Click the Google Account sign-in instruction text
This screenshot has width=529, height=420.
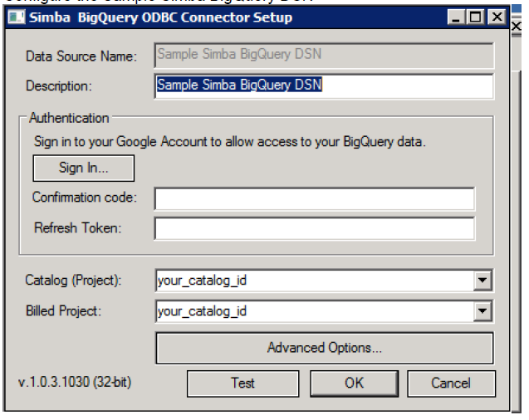click(230, 142)
